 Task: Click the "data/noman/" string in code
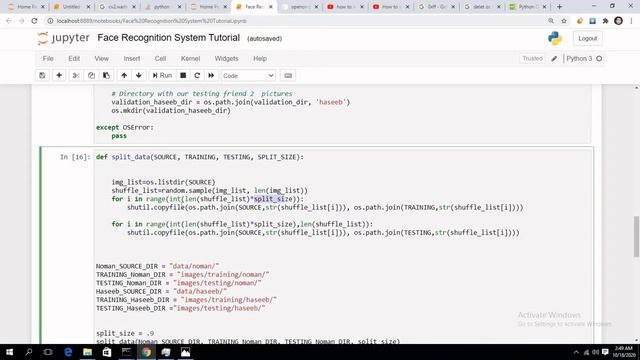(194, 266)
